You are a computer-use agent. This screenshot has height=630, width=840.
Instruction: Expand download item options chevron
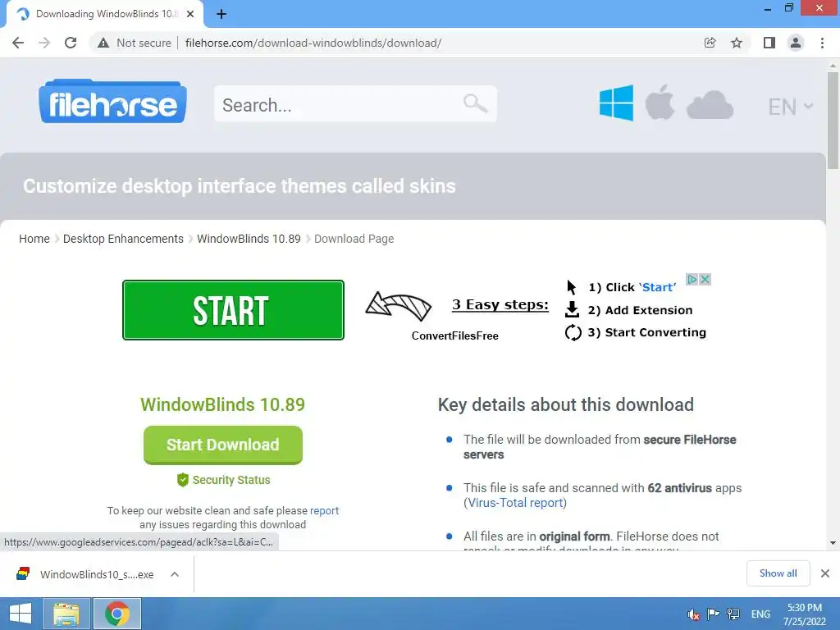[x=175, y=574]
